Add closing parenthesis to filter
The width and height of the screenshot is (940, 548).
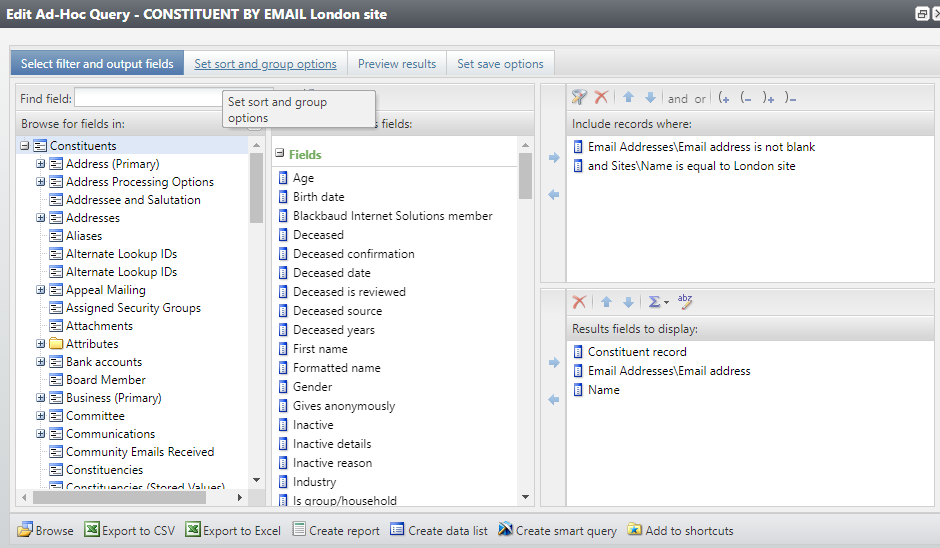[x=769, y=98]
